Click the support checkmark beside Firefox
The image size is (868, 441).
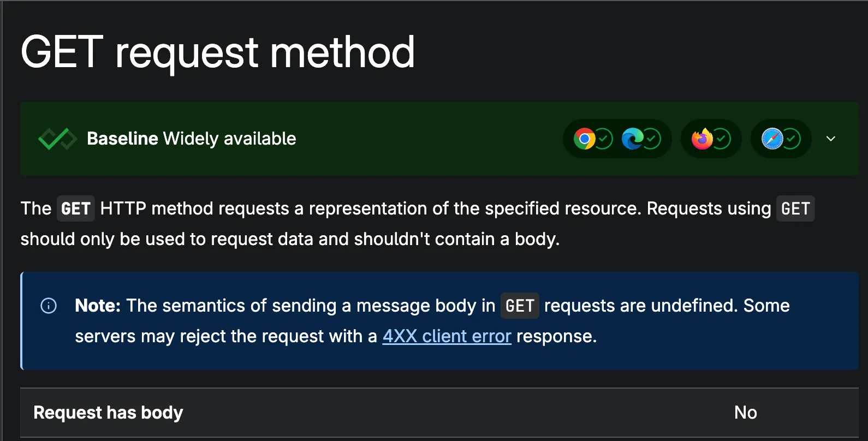pos(722,139)
